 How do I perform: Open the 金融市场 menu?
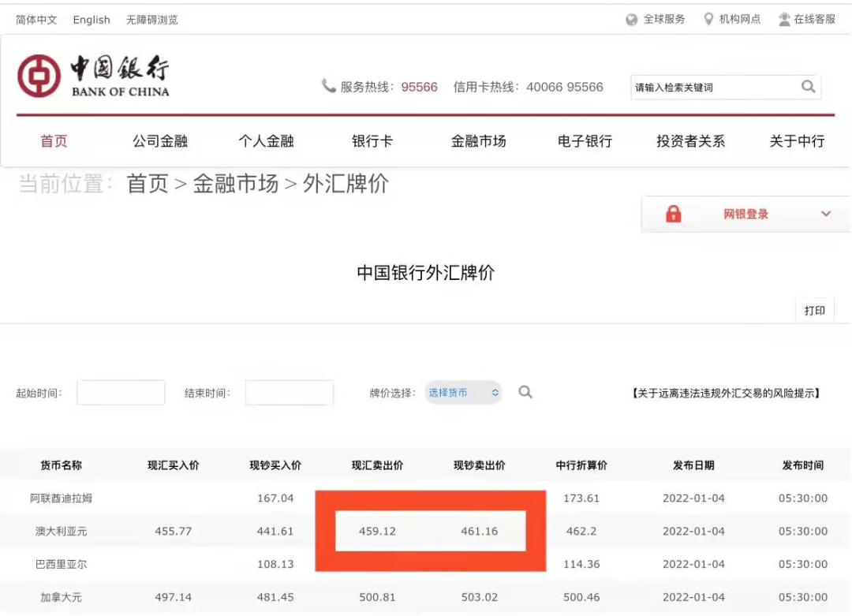478,141
